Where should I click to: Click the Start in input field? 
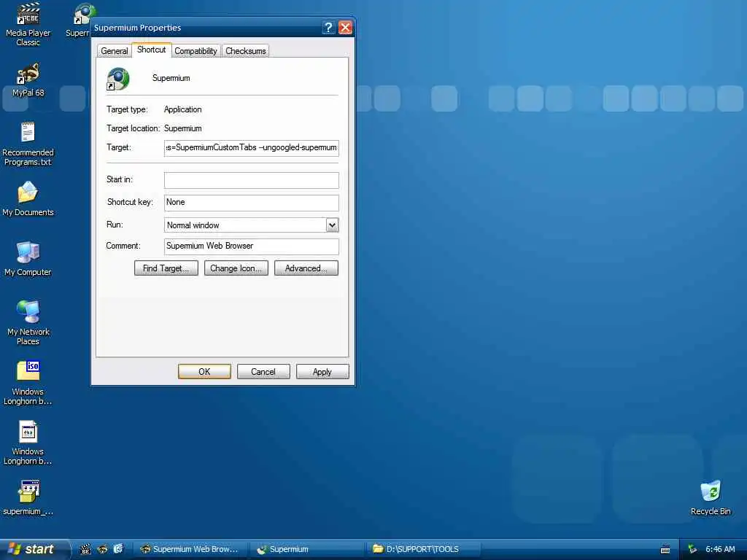[x=252, y=180]
